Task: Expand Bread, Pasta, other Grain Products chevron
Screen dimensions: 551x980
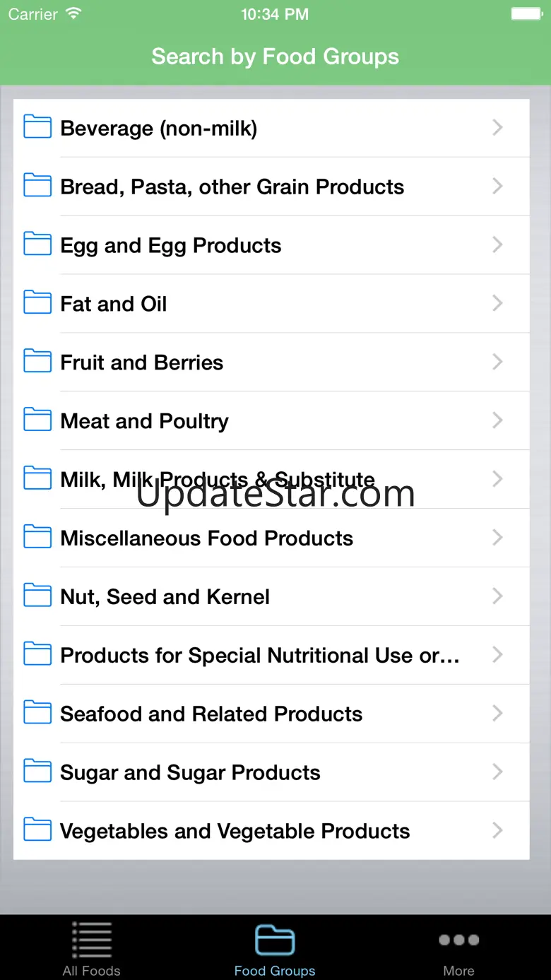Action: point(497,187)
